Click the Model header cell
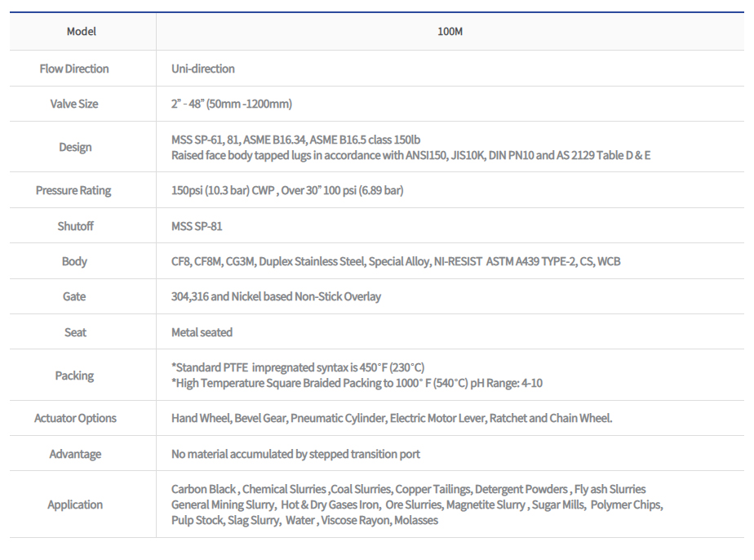Viewport: 754px width, 560px height. coord(81,32)
